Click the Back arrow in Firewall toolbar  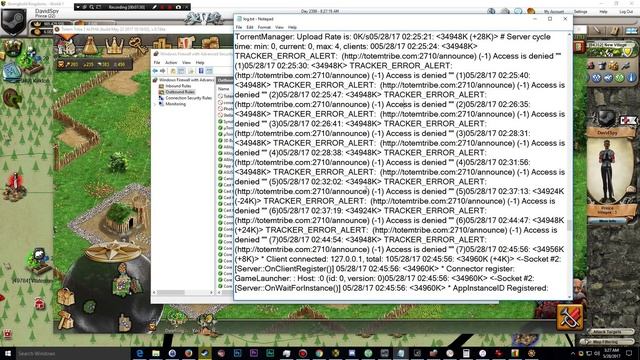(156, 71)
